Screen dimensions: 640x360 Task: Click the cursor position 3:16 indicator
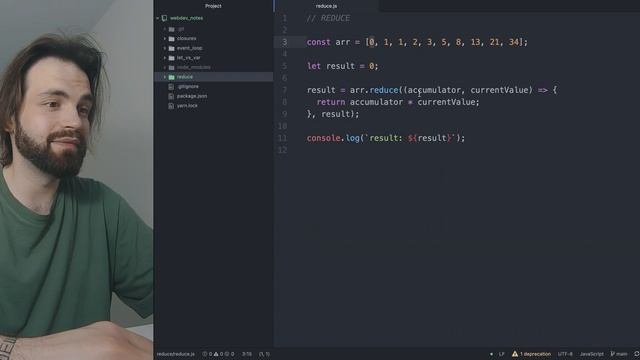[x=247, y=354]
